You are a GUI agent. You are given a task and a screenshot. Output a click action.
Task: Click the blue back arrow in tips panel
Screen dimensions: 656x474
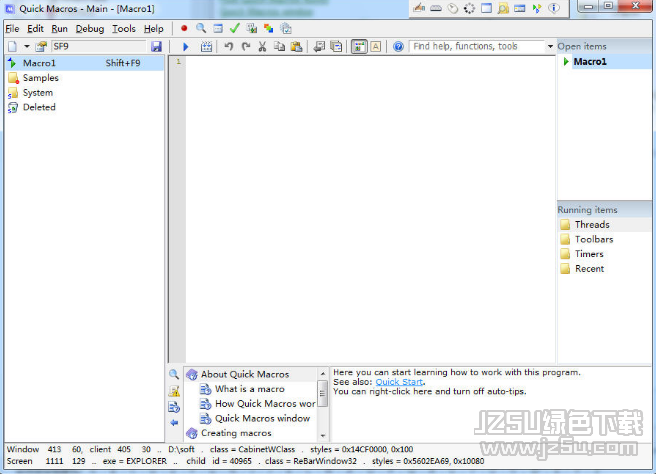[174, 423]
